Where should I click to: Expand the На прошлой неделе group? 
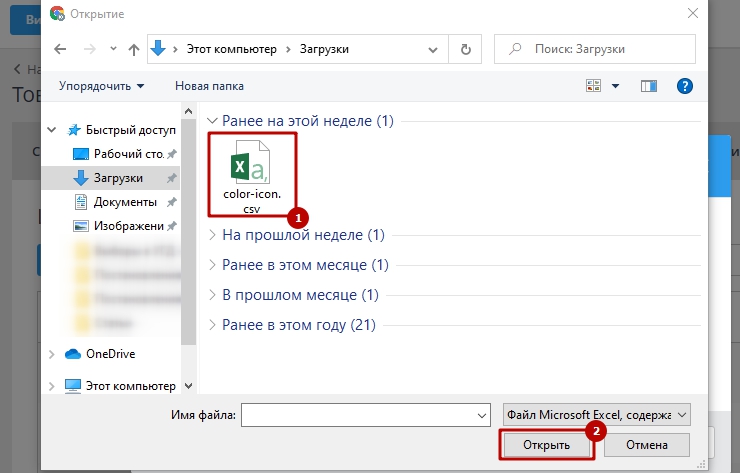tap(211, 236)
